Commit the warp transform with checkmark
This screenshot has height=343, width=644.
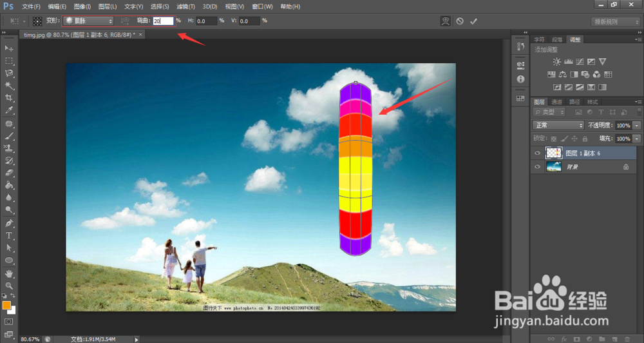(473, 21)
